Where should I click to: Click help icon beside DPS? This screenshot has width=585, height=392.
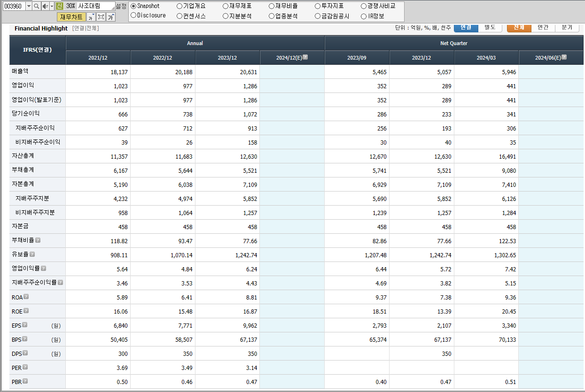pos(25,353)
